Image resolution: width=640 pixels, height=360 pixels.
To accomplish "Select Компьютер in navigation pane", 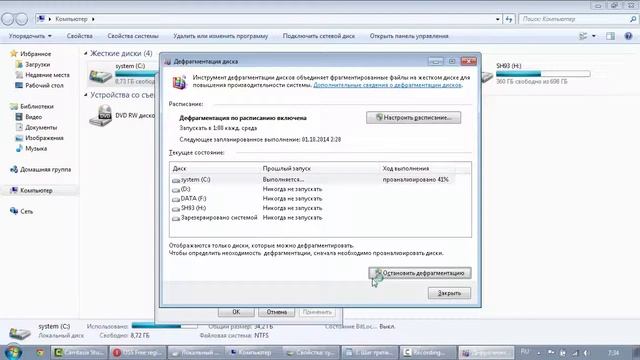I will [x=36, y=190].
